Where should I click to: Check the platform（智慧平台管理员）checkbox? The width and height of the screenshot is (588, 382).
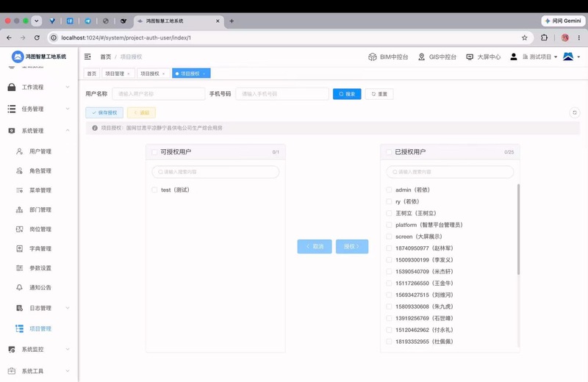tap(389, 225)
